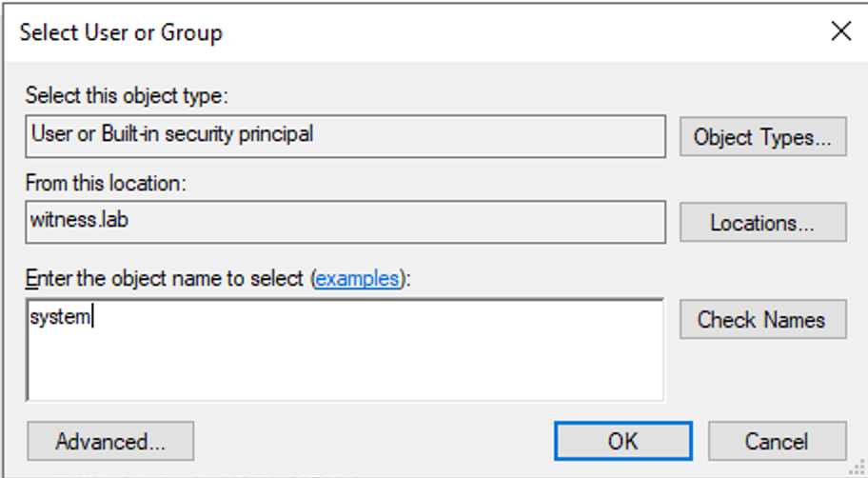The width and height of the screenshot is (868, 478).
Task: Click blank dialog area between Advanced and OK
Action: (371, 442)
